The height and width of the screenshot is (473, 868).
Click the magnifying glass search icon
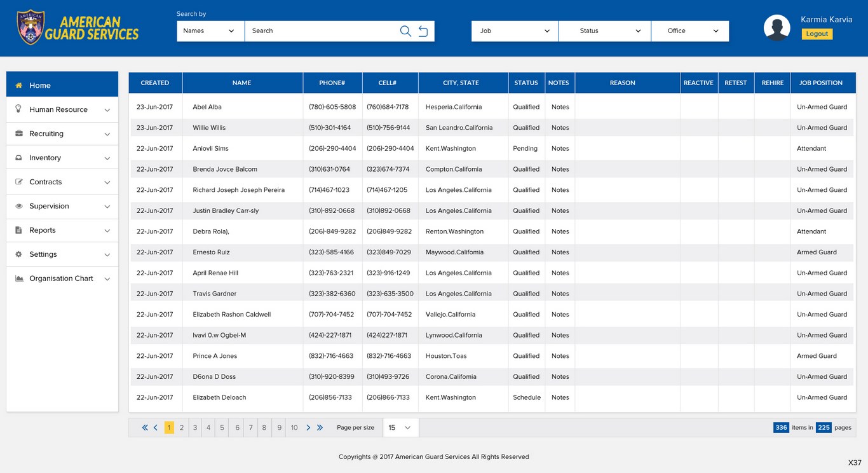tap(405, 31)
